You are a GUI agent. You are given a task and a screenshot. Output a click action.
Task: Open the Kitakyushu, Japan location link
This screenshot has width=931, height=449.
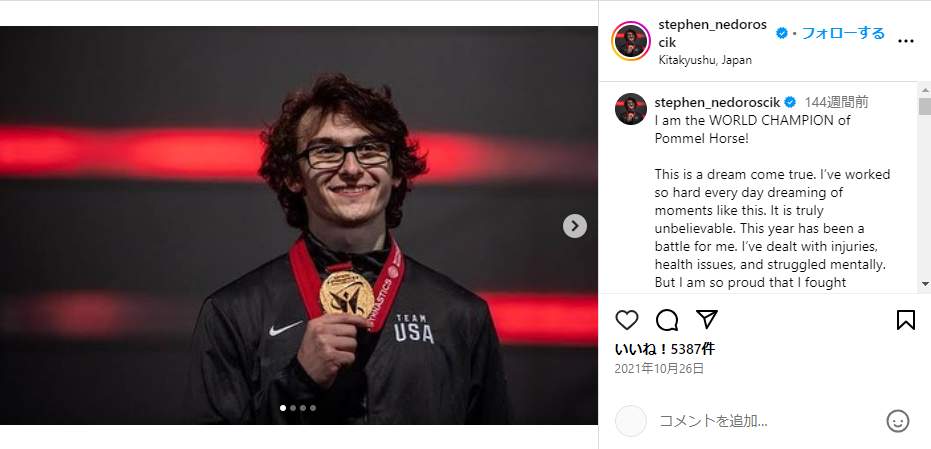pyautogui.click(x=705, y=60)
